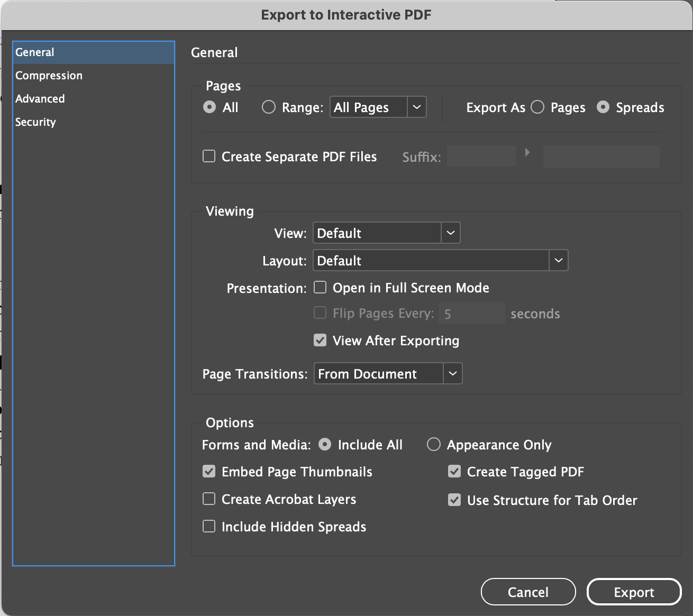Image resolution: width=693 pixels, height=616 pixels.
Task: Select Export As Spreads option
Action: [603, 107]
